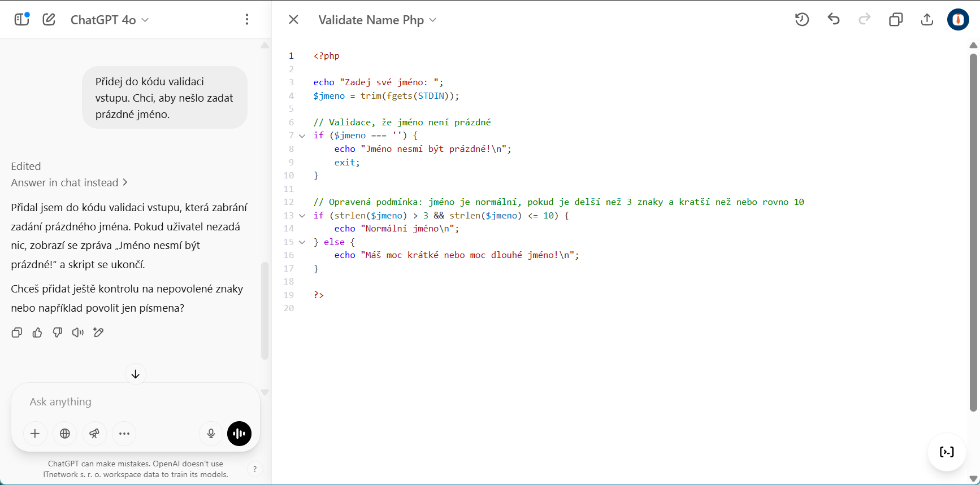980x485 pixels.
Task: Show canvas version history
Action: pos(802,20)
